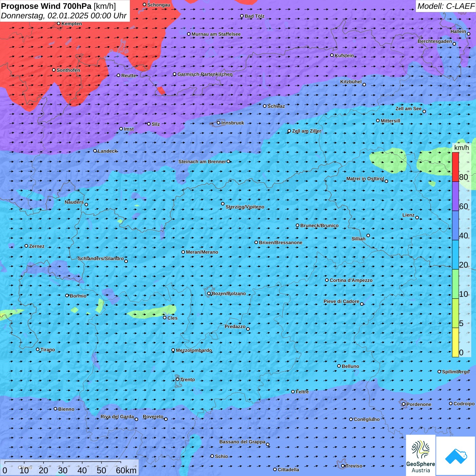Click the 'Spilimbergo' label
The image size is (476, 476).
[456, 372]
